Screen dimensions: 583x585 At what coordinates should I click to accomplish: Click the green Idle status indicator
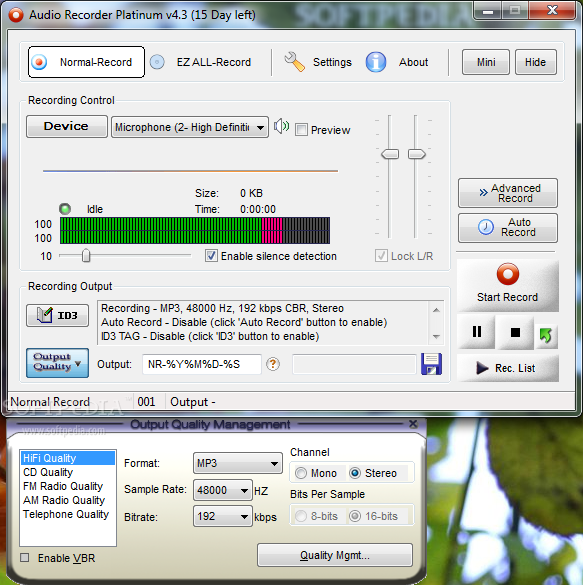pos(65,209)
